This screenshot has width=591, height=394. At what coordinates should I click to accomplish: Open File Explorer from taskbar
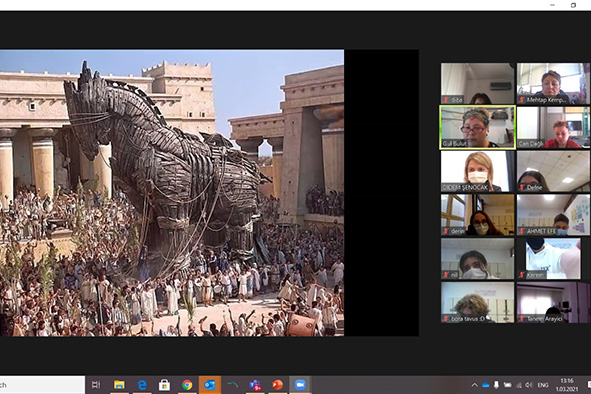(x=119, y=385)
